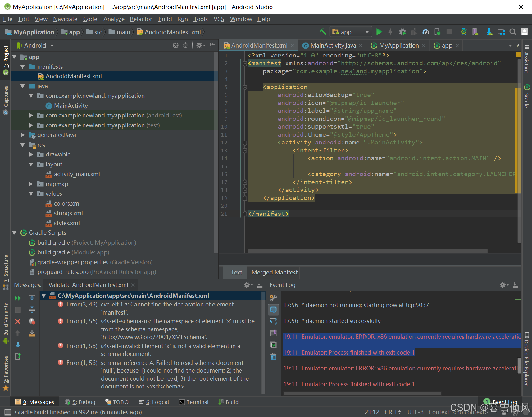Open the VCS menu
This screenshot has width=532, height=417.
219,19
